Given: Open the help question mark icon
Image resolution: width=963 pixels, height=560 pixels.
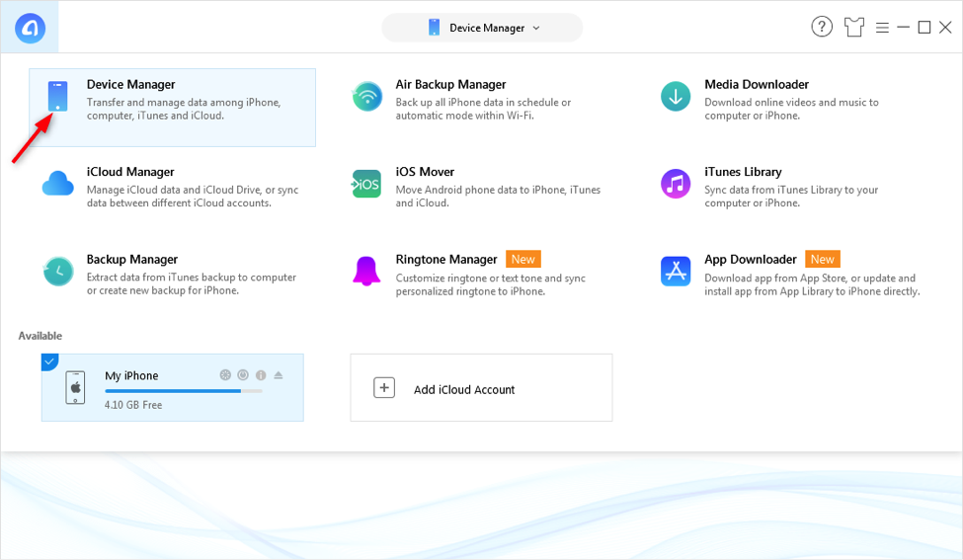Looking at the screenshot, I should 822,28.
